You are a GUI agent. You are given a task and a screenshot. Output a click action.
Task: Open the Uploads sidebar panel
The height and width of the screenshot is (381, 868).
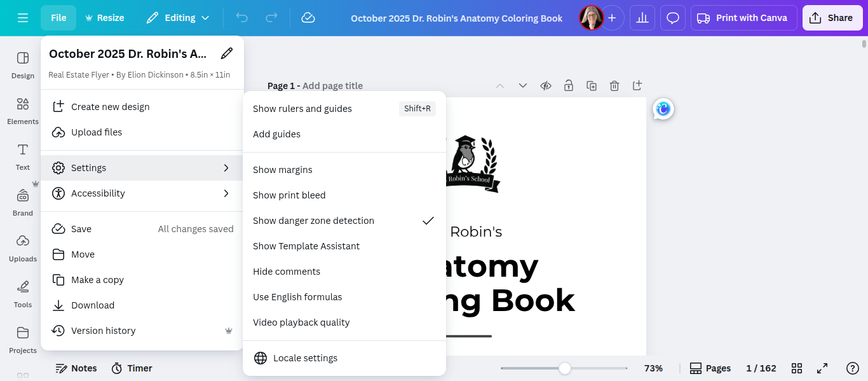point(23,248)
